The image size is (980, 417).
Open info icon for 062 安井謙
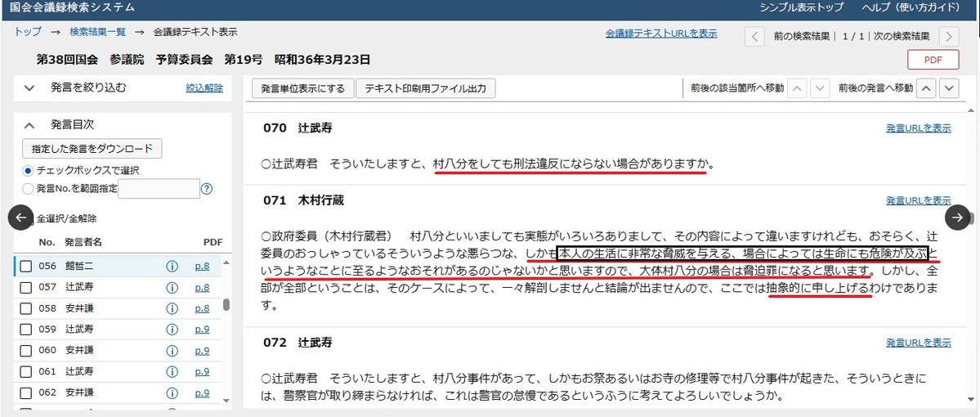click(172, 393)
